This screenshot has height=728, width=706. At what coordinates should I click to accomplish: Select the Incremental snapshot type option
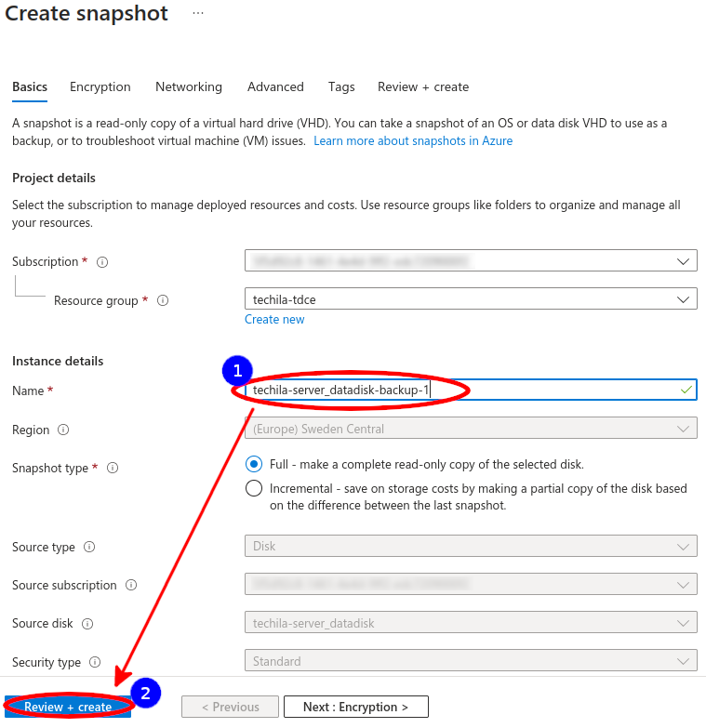tap(254, 488)
